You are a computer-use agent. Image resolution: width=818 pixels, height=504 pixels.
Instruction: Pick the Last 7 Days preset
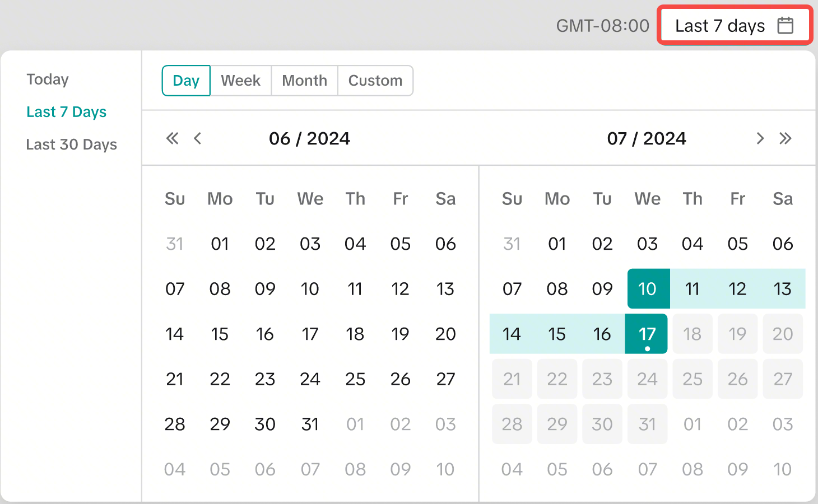pyautogui.click(x=66, y=112)
